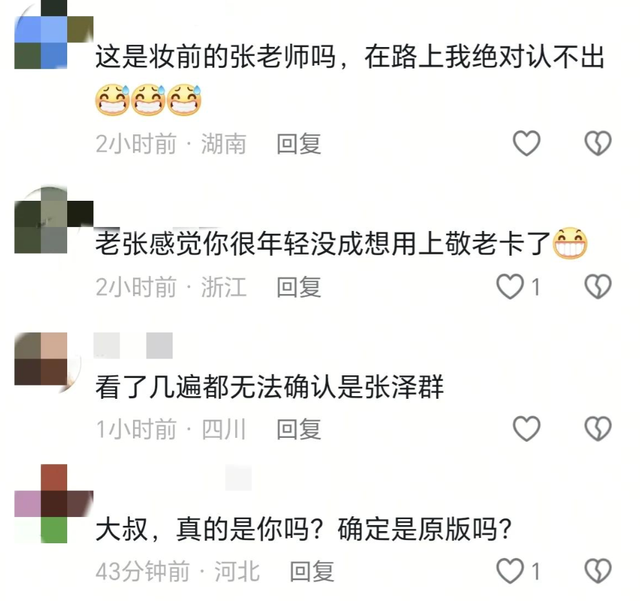Select comment text 这是妆前的张老师吗
The image size is (640, 601).
coord(216,57)
